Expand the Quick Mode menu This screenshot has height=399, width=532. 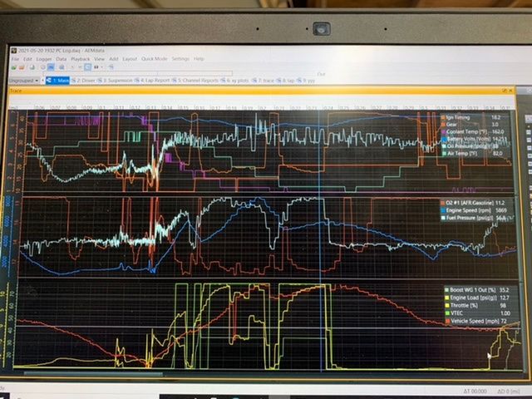click(154, 59)
